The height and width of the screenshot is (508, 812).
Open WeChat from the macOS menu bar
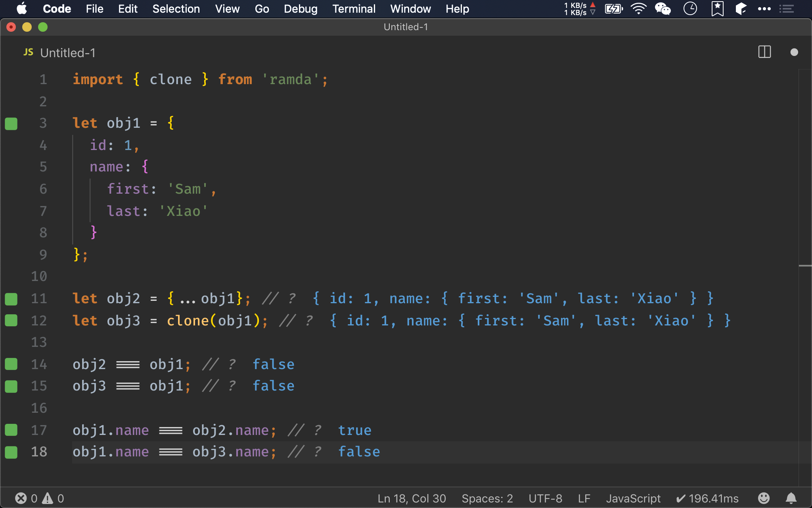(x=663, y=9)
